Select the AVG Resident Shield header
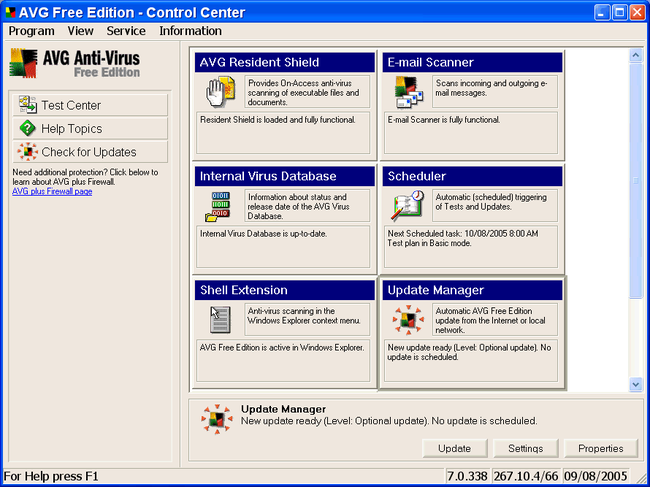This screenshot has width=650, height=487. click(x=285, y=62)
